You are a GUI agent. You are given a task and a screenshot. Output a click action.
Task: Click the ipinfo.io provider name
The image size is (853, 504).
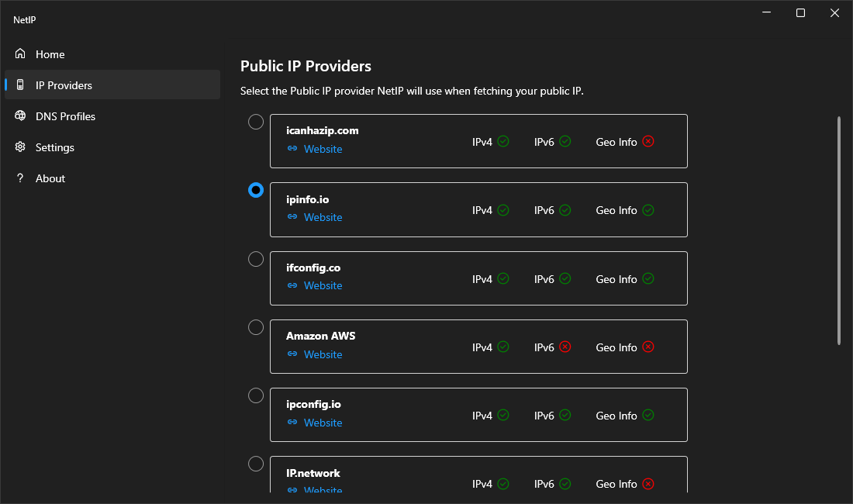tap(307, 199)
